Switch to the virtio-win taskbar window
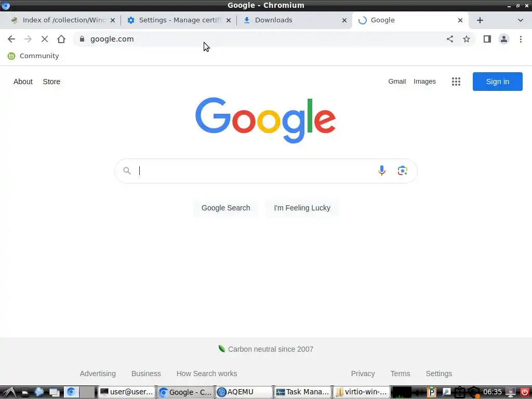 [362, 392]
